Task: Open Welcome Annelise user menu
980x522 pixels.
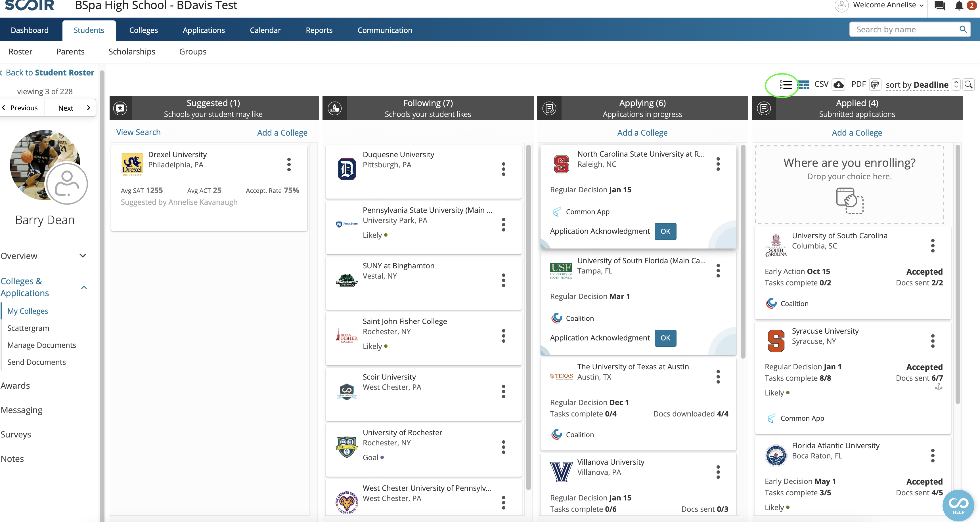Action: pos(888,5)
